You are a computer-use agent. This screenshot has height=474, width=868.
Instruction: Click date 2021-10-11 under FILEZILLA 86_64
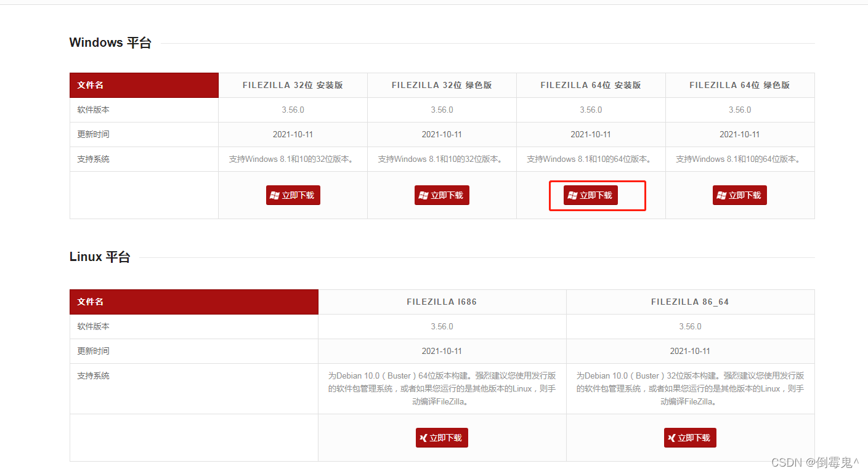[690, 351]
